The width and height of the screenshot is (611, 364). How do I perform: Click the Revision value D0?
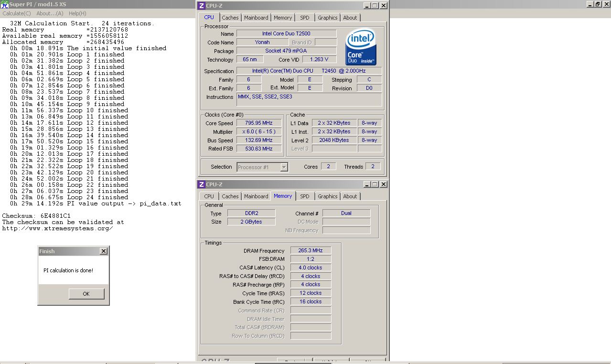(369, 88)
